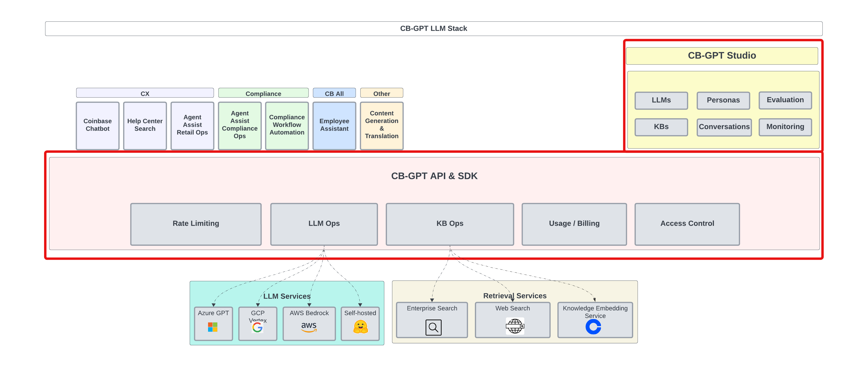Click the aws logo in AWS Bedrock

(x=309, y=327)
